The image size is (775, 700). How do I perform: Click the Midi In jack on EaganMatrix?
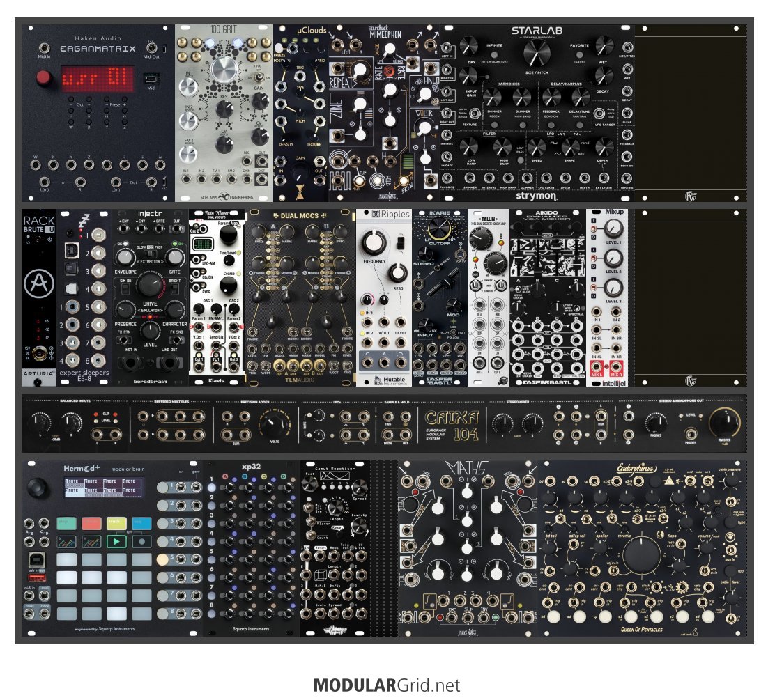tap(44, 48)
